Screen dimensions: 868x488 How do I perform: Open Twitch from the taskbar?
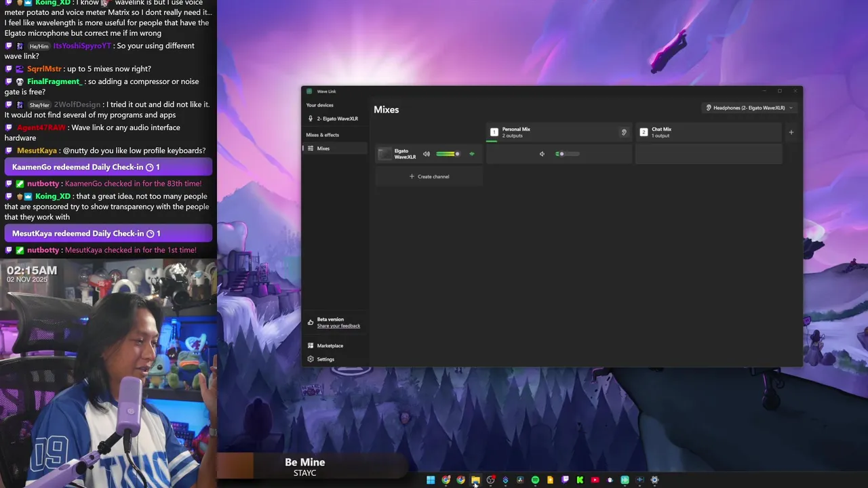565,480
